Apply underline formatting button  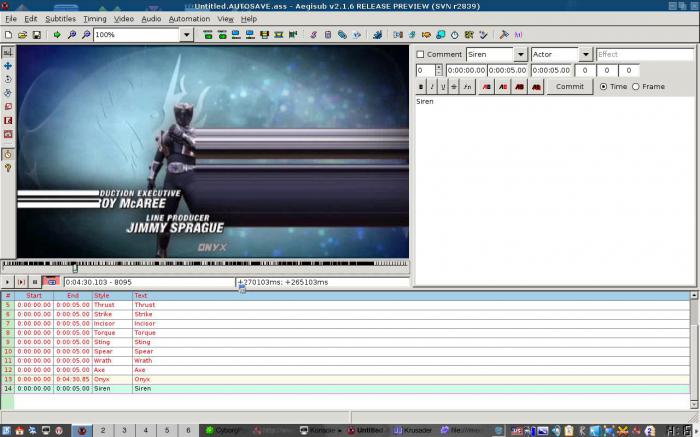pyautogui.click(x=443, y=87)
